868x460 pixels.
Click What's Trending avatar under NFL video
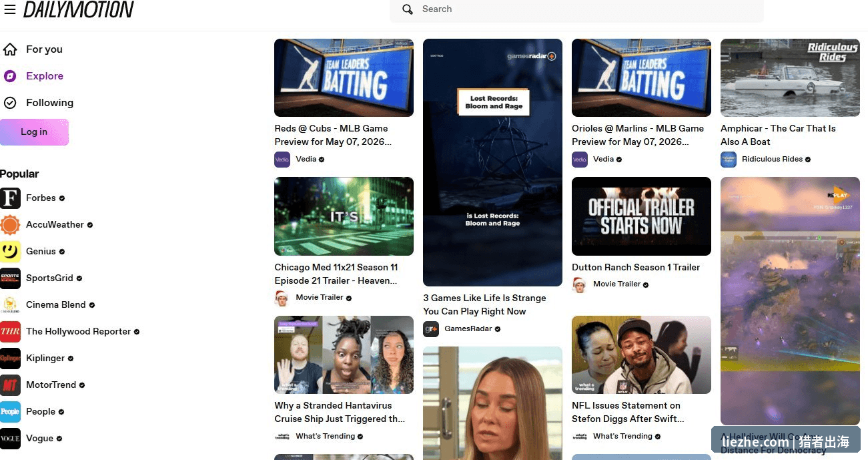pyautogui.click(x=580, y=437)
